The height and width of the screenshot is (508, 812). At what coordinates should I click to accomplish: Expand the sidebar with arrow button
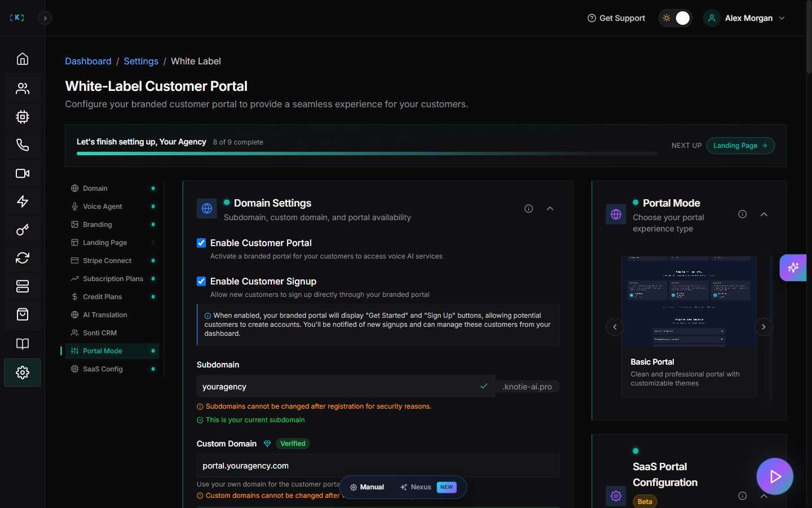pyautogui.click(x=45, y=18)
